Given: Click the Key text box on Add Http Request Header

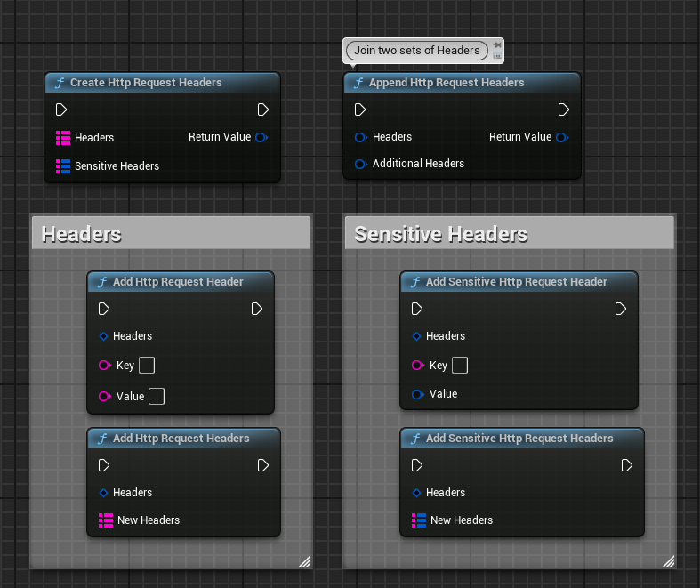Looking at the screenshot, I should 147,366.
